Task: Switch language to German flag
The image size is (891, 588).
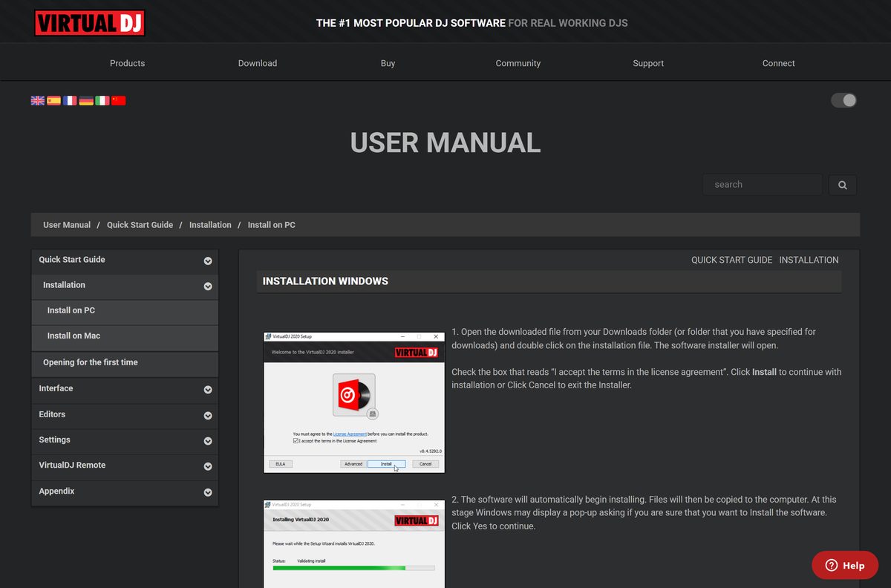Action: pyautogui.click(x=86, y=100)
